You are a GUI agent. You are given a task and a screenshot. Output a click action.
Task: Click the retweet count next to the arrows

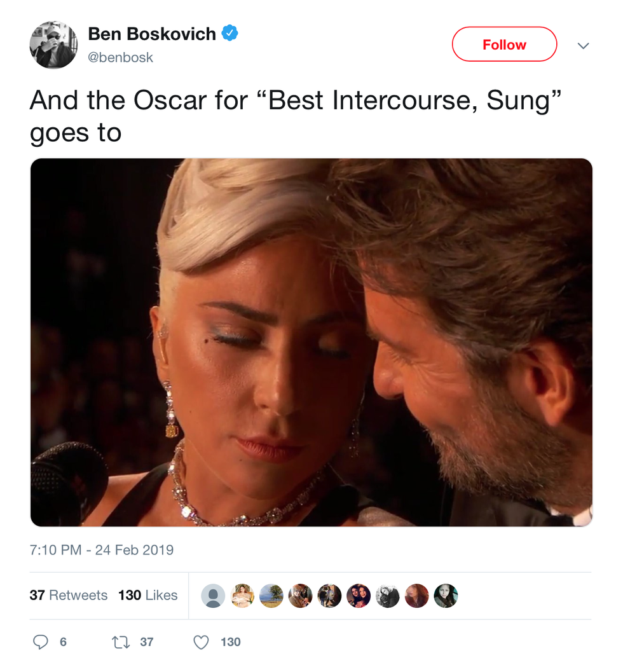click(x=147, y=642)
